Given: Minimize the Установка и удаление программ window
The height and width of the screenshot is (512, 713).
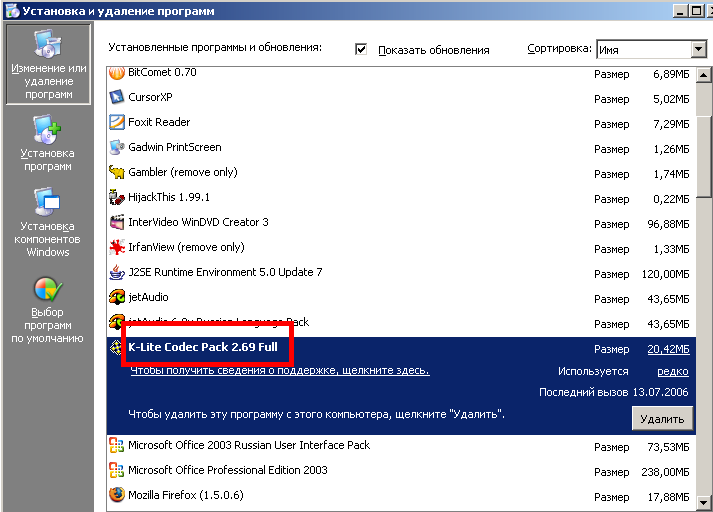Looking at the screenshot, I should click(x=680, y=10).
